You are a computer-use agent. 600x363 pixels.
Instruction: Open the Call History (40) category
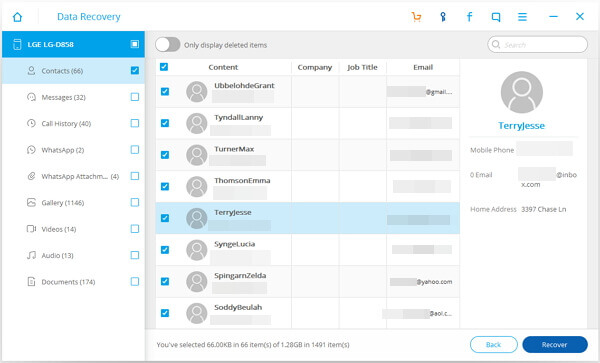[73, 124]
